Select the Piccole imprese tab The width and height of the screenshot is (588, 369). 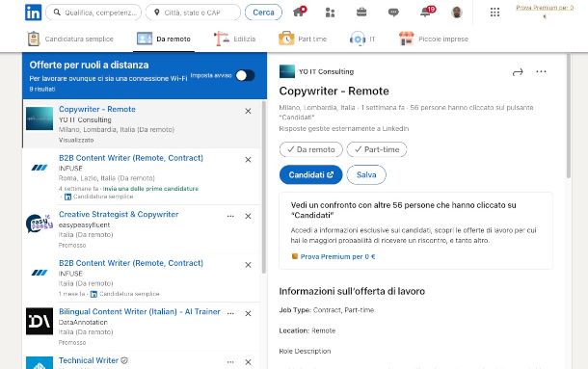(434, 39)
